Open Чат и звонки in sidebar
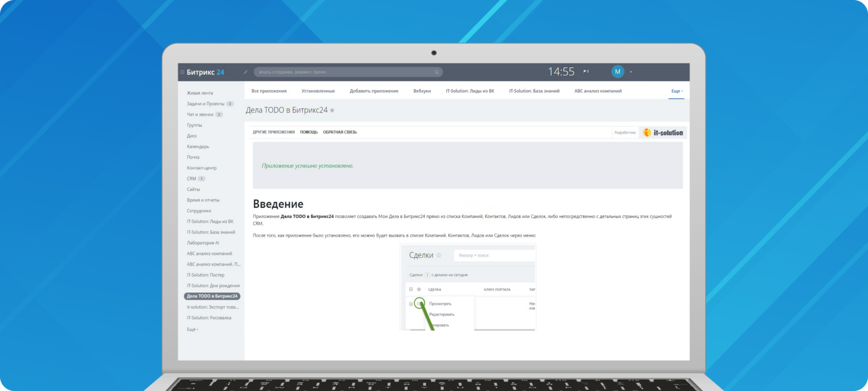Viewport: 868px width, 391px height. point(200,115)
